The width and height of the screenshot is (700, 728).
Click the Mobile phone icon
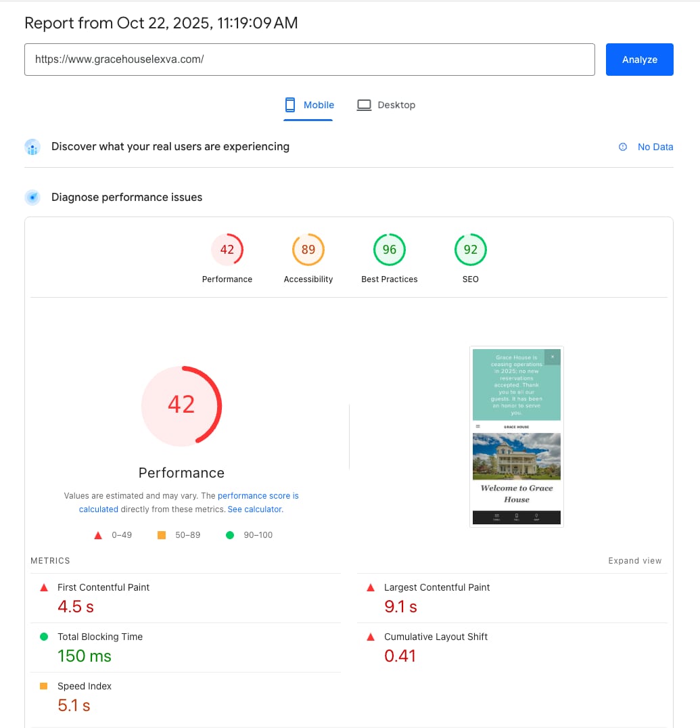point(290,105)
